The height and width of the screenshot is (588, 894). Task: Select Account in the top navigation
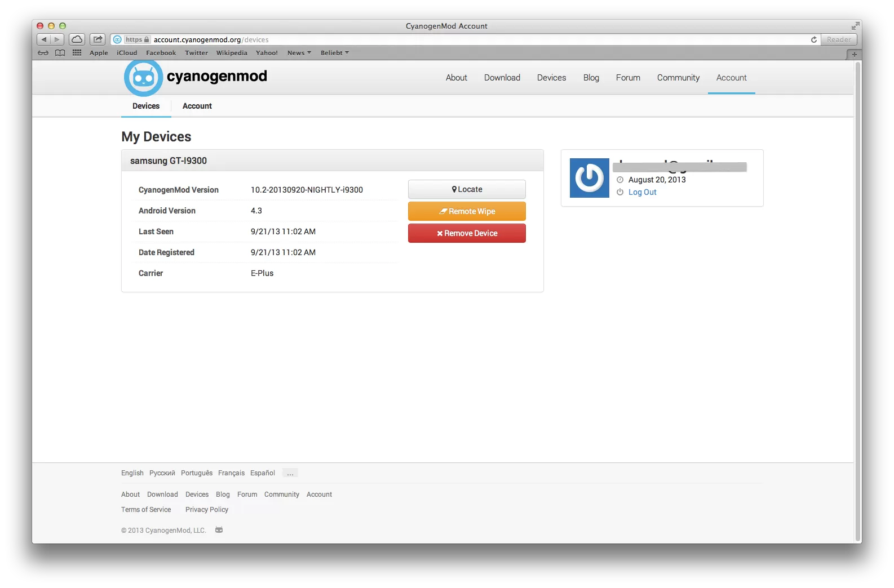732,78
